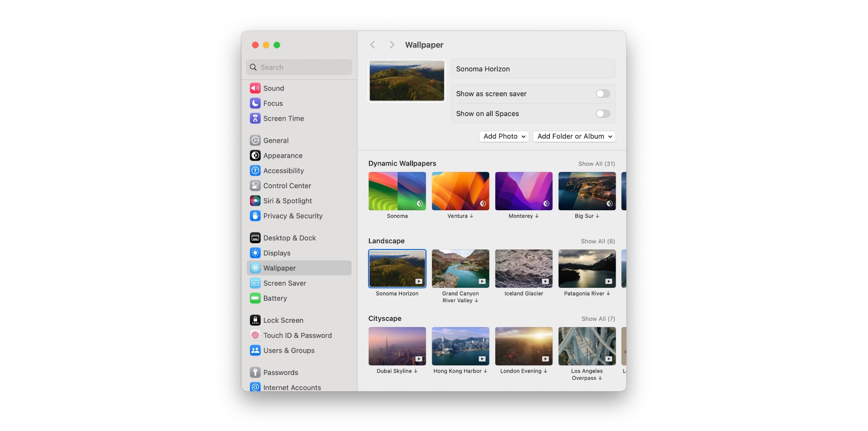Go back with the left chevron
This screenshot has height=431, width=868.
[373, 45]
